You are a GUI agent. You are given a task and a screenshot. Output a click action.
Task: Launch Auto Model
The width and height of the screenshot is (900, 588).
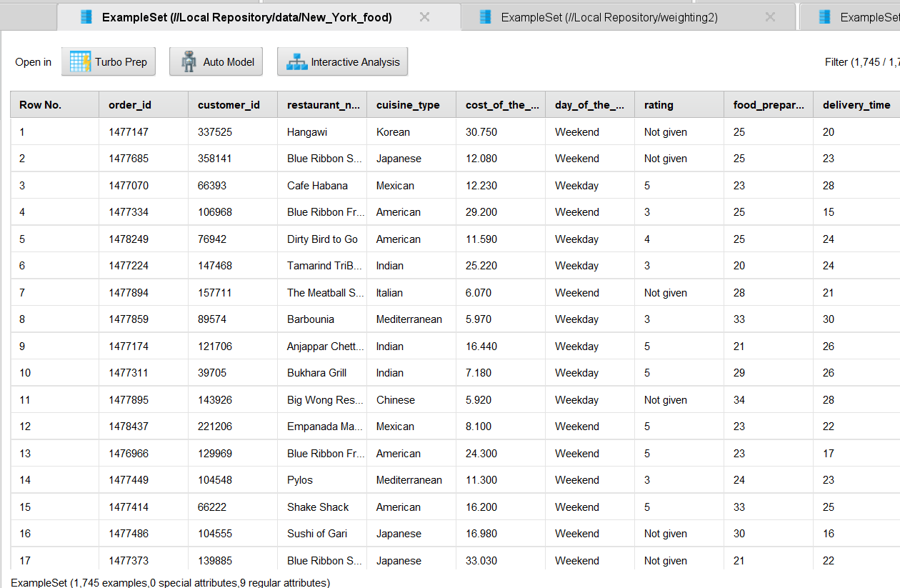pyautogui.click(x=216, y=62)
